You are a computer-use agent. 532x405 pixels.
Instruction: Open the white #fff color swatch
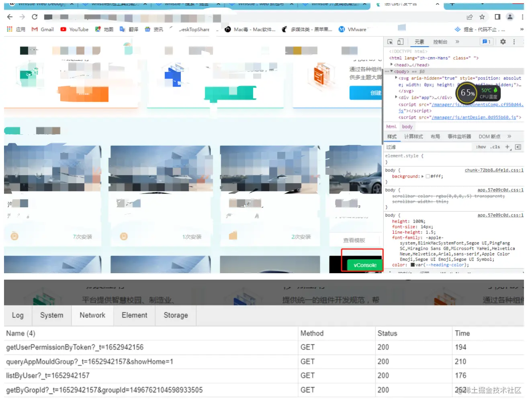[x=428, y=176]
